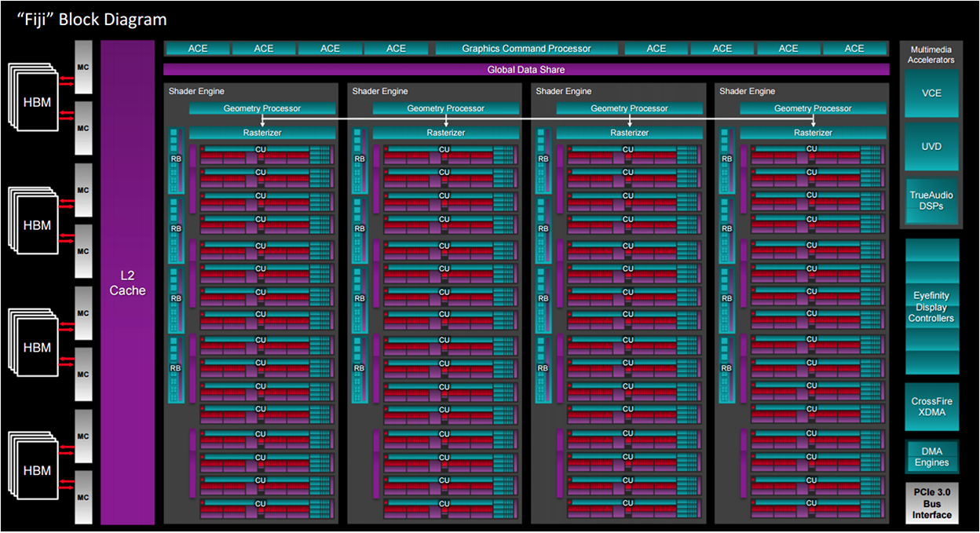
Task: Select the bottommost HBM memory stack
Action: pos(37,471)
